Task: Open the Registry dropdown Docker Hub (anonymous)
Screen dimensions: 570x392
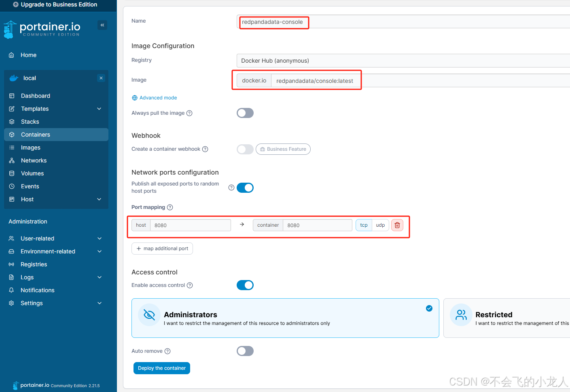Action: click(x=403, y=61)
